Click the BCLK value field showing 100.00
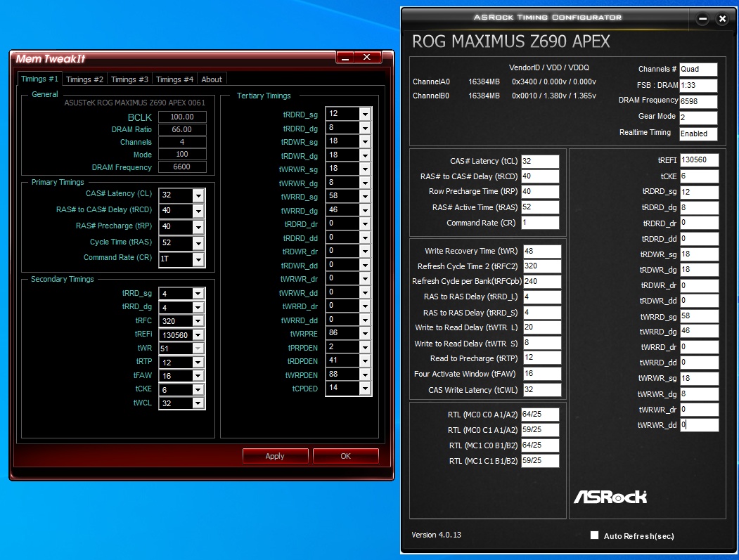The height and width of the screenshot is (560, 739). pos(182,117)
